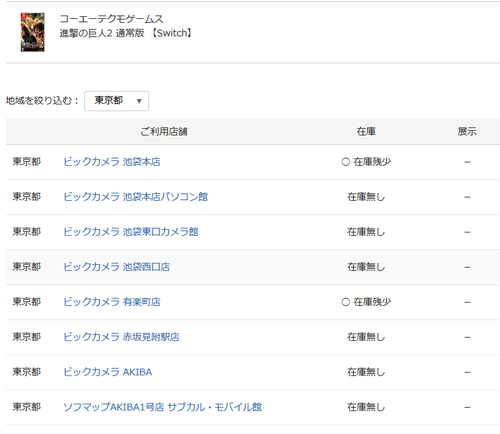Click 在庫無し status for ビックカメラ AKIBA
This screenshot has width=500, height=434.
coord(366,372)
